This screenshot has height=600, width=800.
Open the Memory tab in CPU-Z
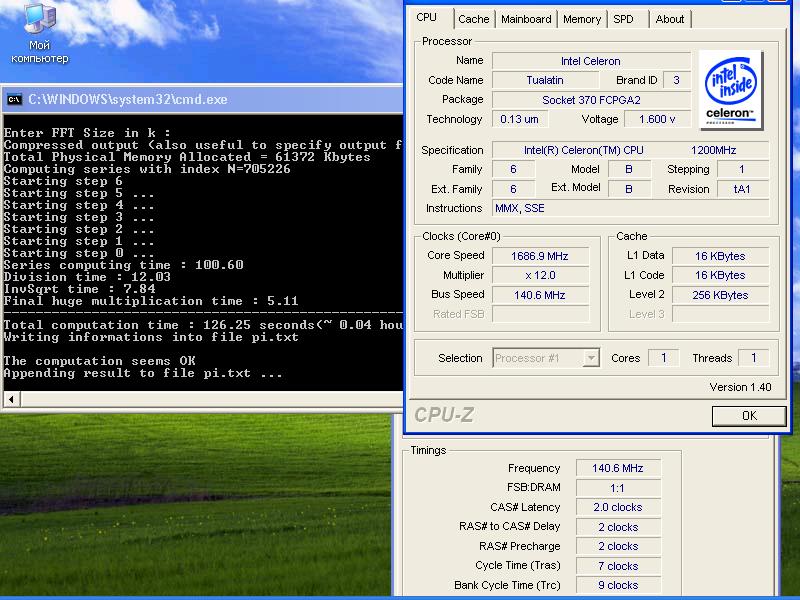tap(582, 19)
